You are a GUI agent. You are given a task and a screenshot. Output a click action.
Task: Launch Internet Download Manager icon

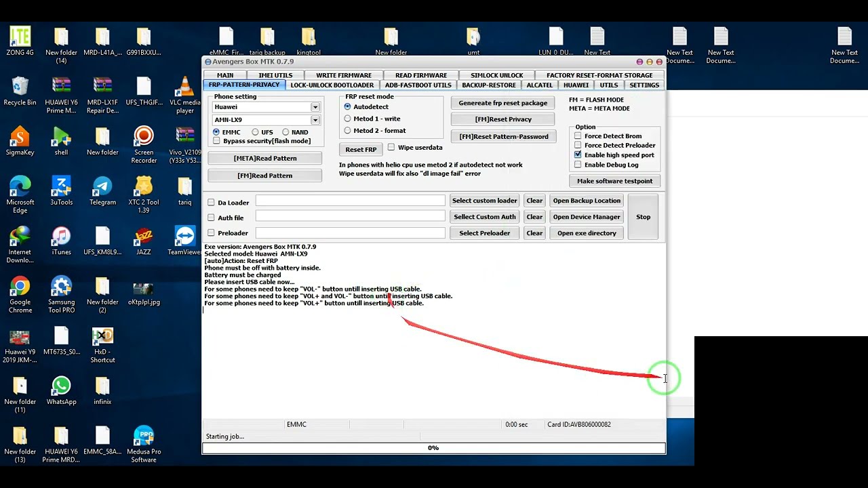tap(20, 245)
